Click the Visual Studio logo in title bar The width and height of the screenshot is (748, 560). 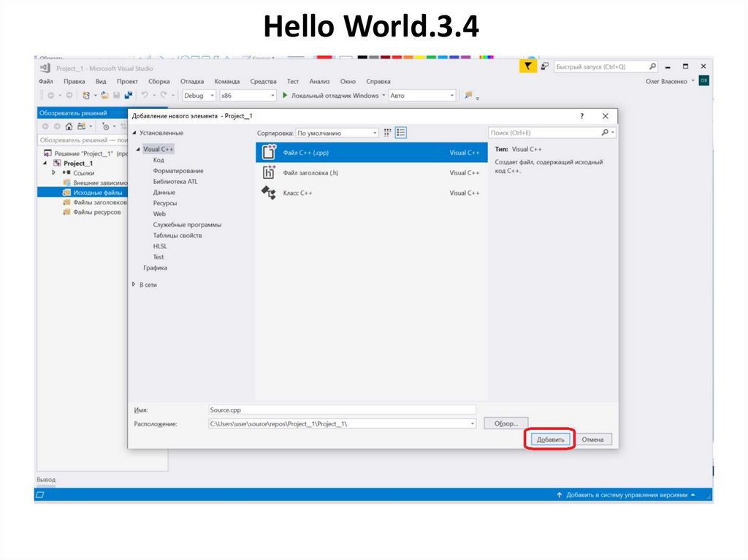click(45, 68)
